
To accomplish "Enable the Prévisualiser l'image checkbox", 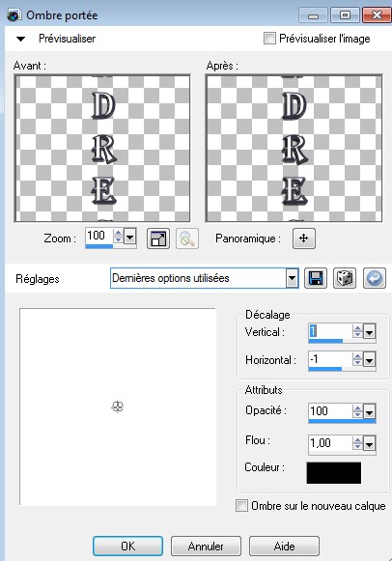I will click(269, 39).
